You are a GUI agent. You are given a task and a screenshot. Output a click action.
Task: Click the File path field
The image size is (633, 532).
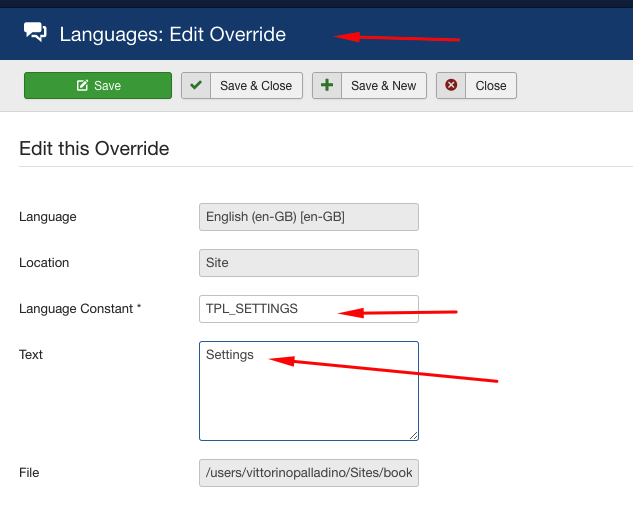[308, 473]
